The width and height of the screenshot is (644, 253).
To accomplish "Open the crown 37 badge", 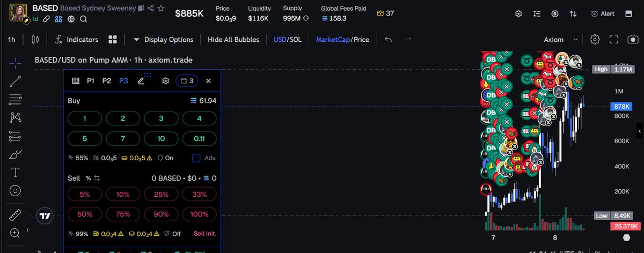I will [385, 13].
